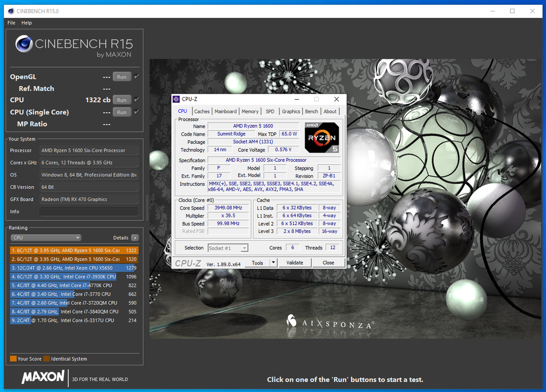Click the Multiplier value x 39.5

click(228, 216)
